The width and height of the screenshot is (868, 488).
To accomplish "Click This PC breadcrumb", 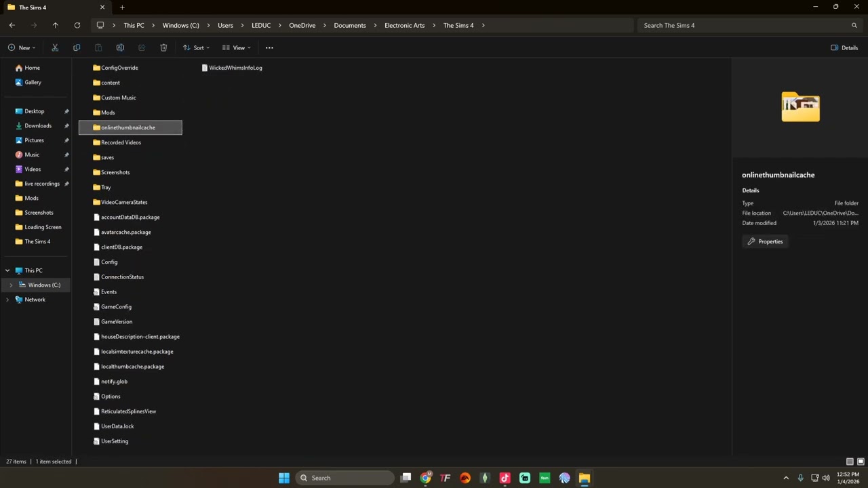I will (134, 25).
